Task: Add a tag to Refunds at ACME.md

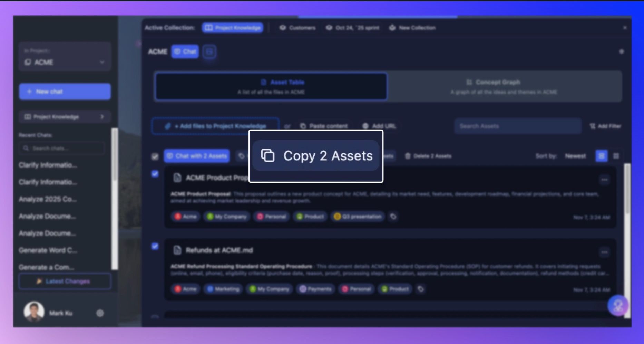Action: click(420, 289)
